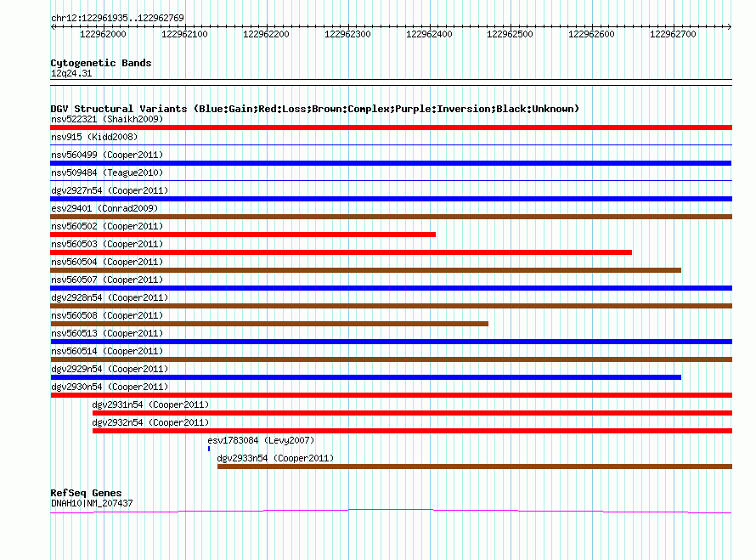
Task: Click the DNAH10|NM_207437 gene label
Action: click(92, 503)
